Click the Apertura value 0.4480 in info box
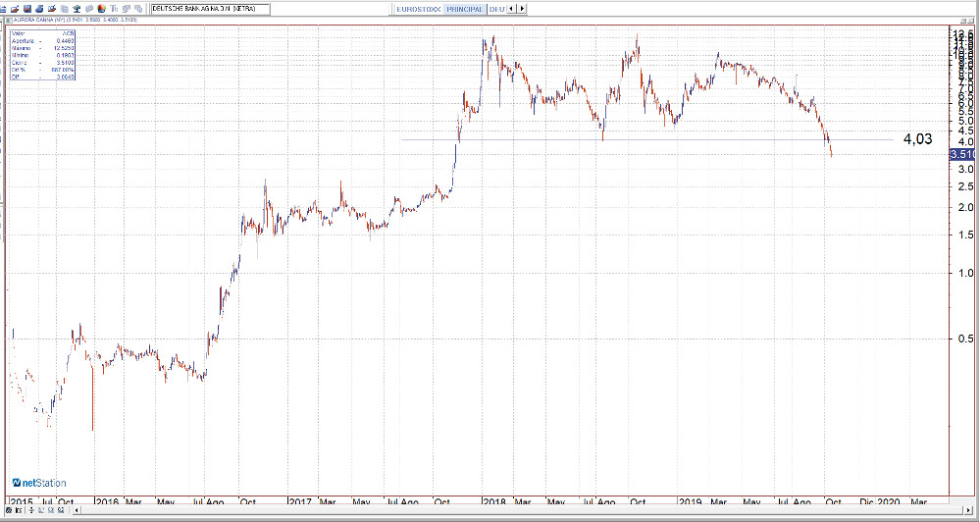The height and width of the screenshot is (522, 980). click(x=65, y=41)
